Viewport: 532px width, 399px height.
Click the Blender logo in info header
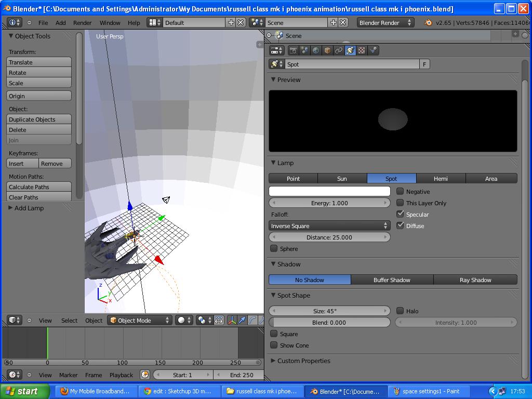428,23
